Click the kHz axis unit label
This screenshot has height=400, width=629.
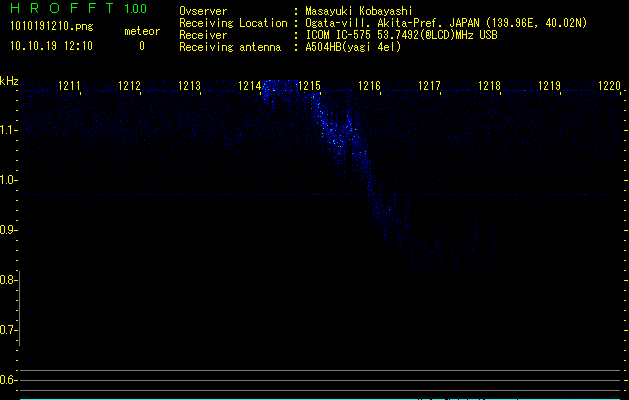pyautogui.click(x=9, y=81)
